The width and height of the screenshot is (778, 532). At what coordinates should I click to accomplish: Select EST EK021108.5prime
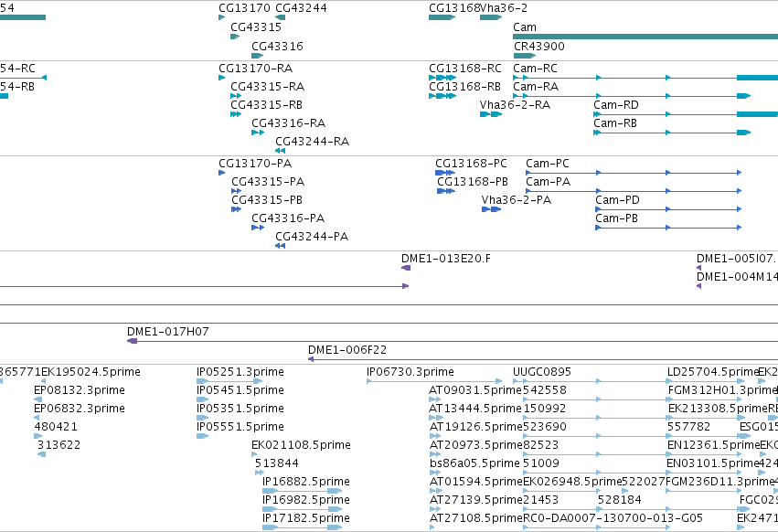[x=301, y=445]
